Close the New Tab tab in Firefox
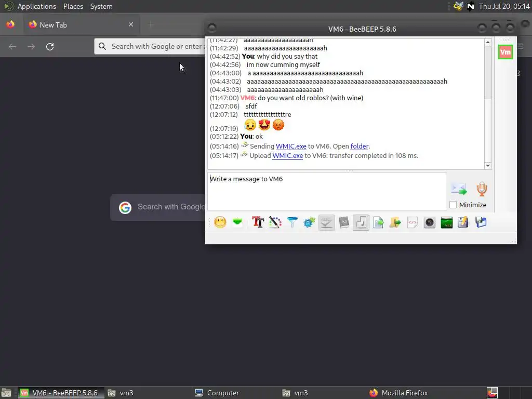The width and height of the screenshot is (532, 399). (x=131, y=24)
